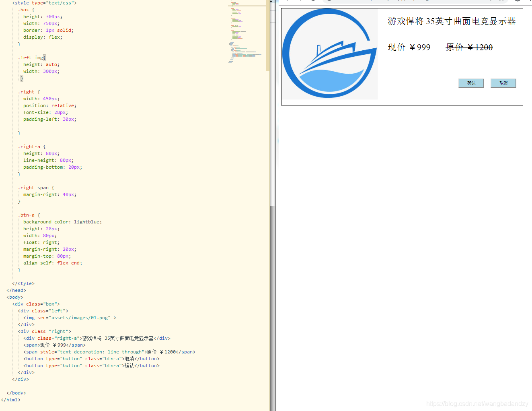Click the .box { selector line
The image size is (532, 411).
pos(26,10)
